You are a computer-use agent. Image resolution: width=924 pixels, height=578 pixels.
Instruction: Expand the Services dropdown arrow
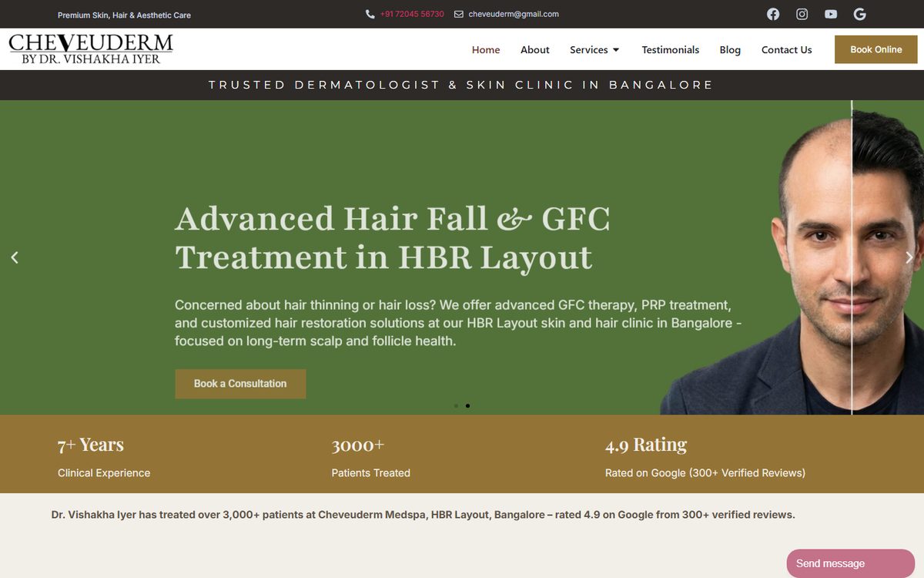[x=616, y=50]
